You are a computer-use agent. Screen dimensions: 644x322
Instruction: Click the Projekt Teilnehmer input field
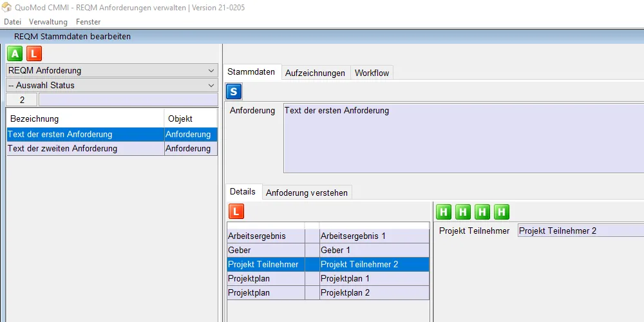580,231
